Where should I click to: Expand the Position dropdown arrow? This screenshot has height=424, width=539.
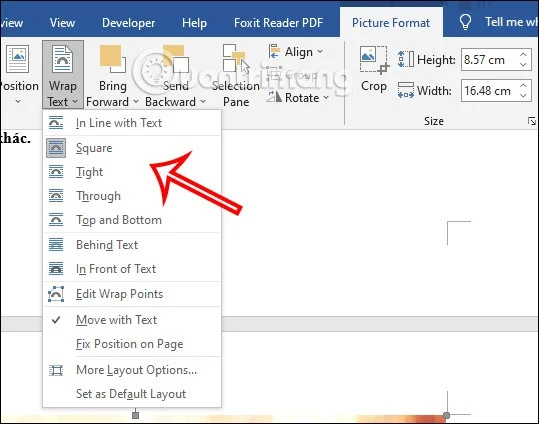coord(18,101)
